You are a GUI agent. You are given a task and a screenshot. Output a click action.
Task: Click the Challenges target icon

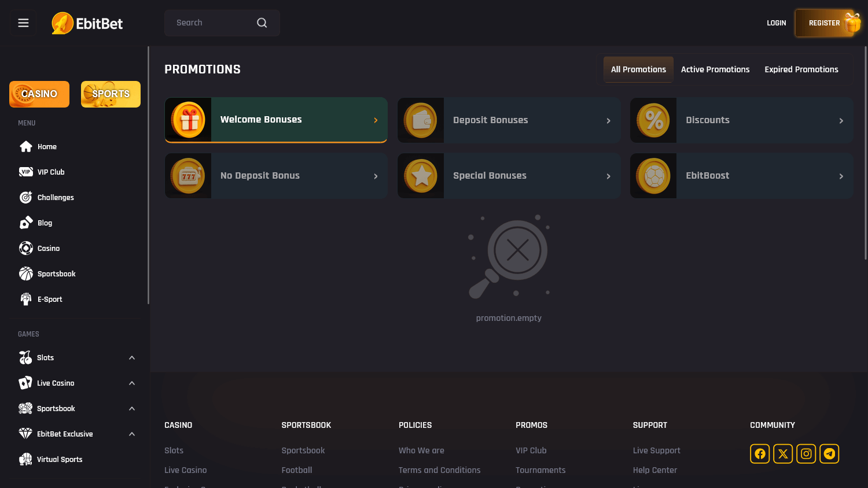[26, 197]
